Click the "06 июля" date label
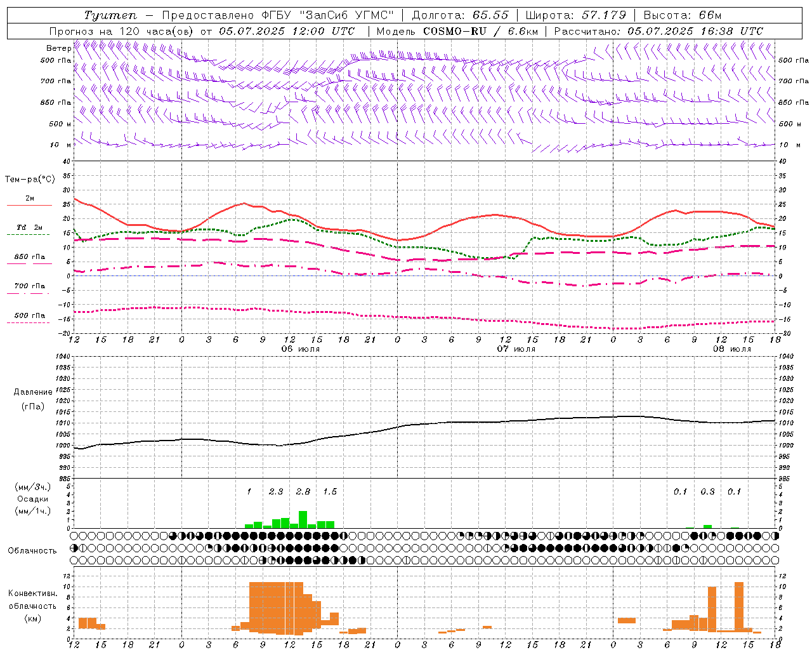Image resolution: width=812 pixels, height=650 pixels. pos(301,349)
